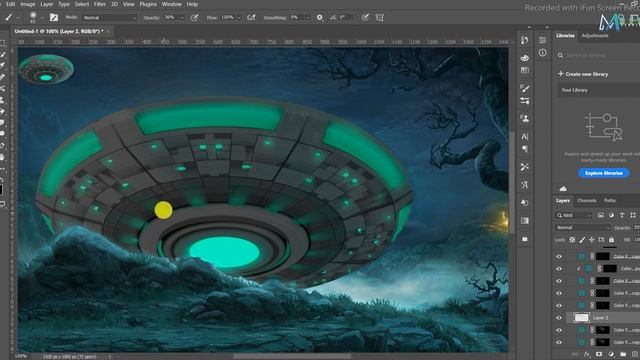Open the Plugins menu
The height and width of the screenshot is (360, 640).
(x=148, y=4)
